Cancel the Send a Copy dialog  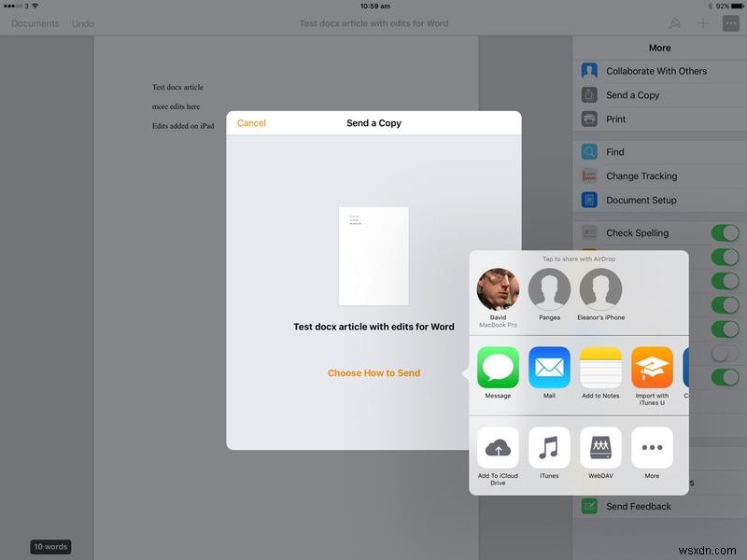pos(251,122)
